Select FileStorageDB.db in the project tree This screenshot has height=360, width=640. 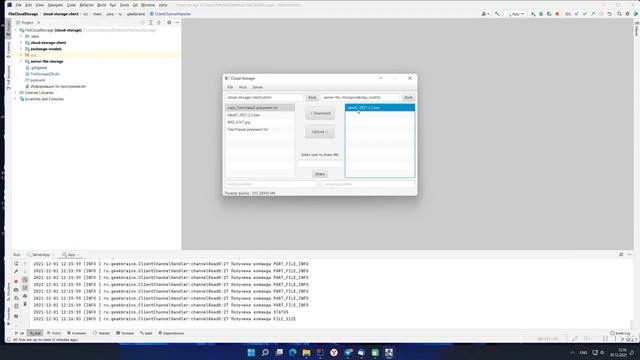click(x=45, y=74)
